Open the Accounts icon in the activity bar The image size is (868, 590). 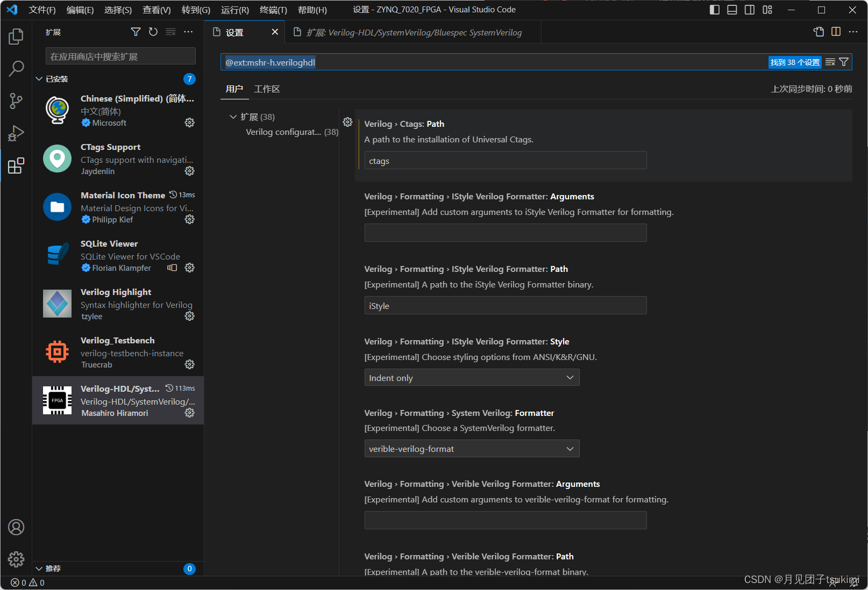click(16, 527)
